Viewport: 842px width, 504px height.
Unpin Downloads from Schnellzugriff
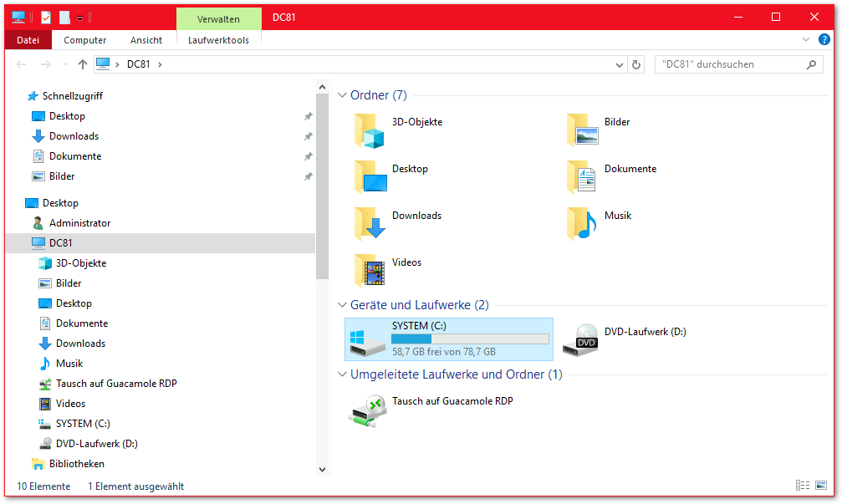pyautogui.click(x=308, y=136)
